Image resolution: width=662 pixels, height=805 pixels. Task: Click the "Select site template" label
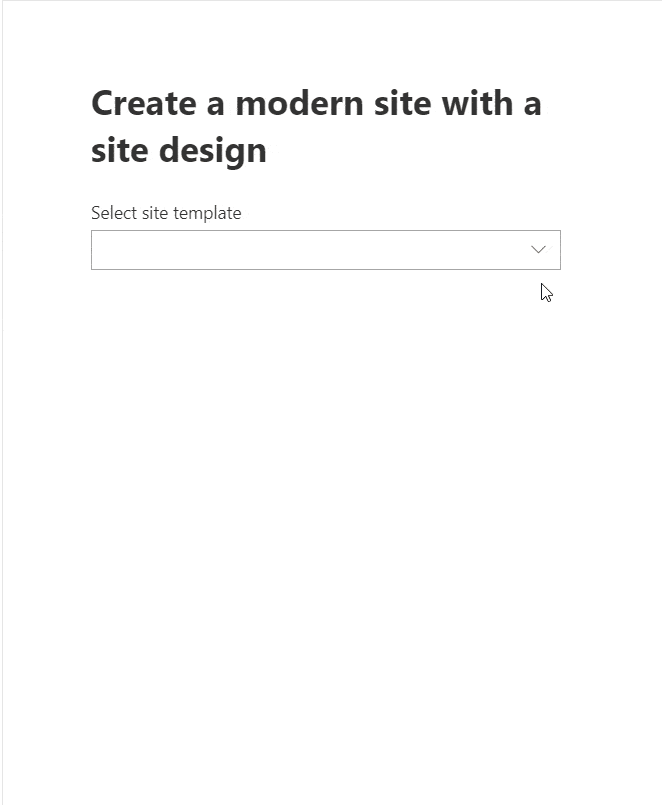point(166,213)
